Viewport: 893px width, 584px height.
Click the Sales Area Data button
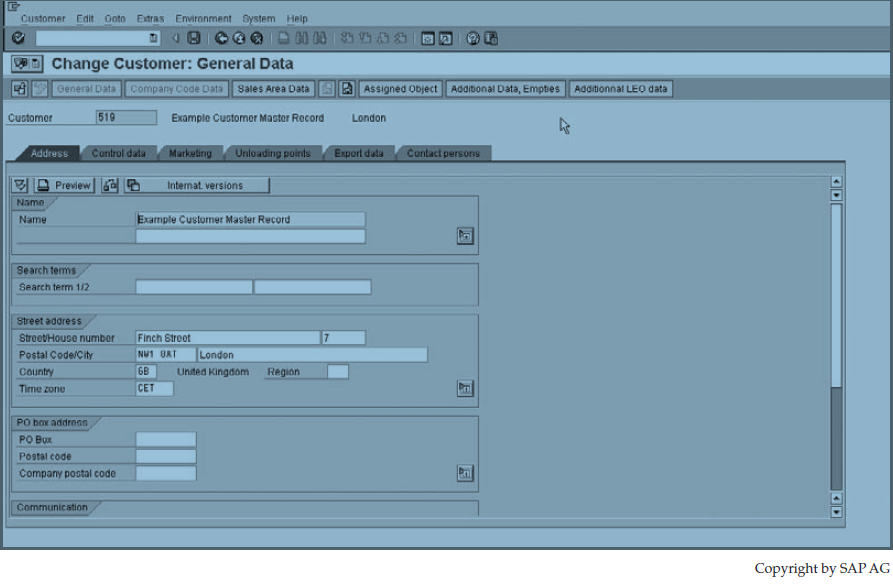click(271, 88)
